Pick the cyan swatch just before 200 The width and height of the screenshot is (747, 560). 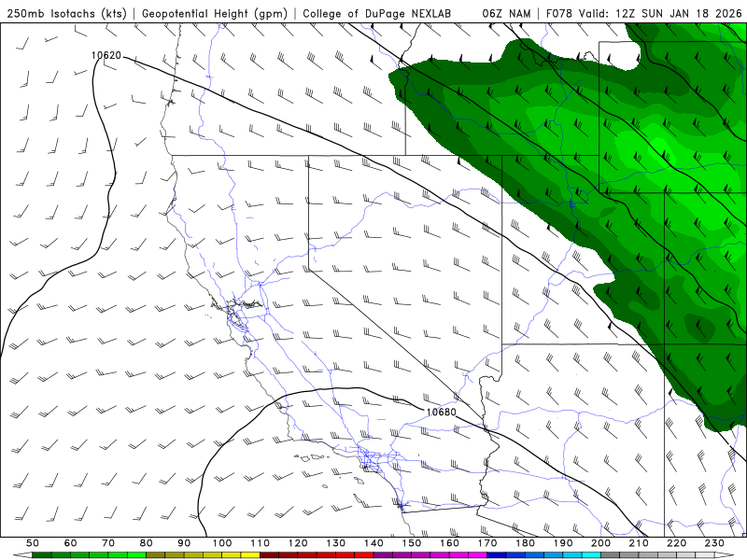click(591, 555)
